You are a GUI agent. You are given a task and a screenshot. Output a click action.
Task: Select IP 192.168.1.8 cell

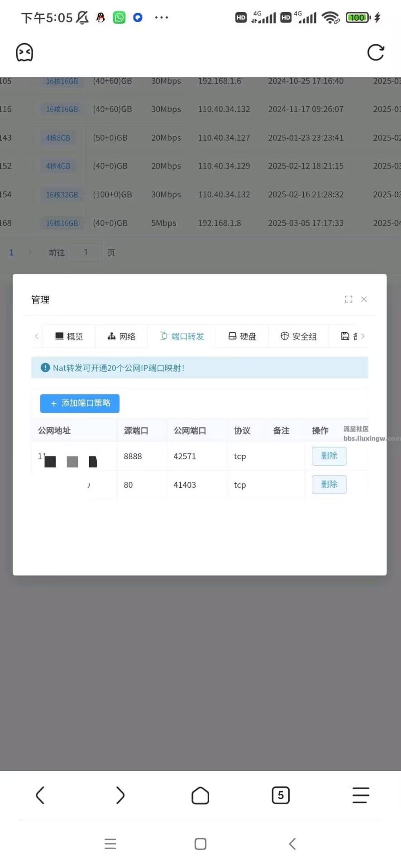tap(219, 223)
